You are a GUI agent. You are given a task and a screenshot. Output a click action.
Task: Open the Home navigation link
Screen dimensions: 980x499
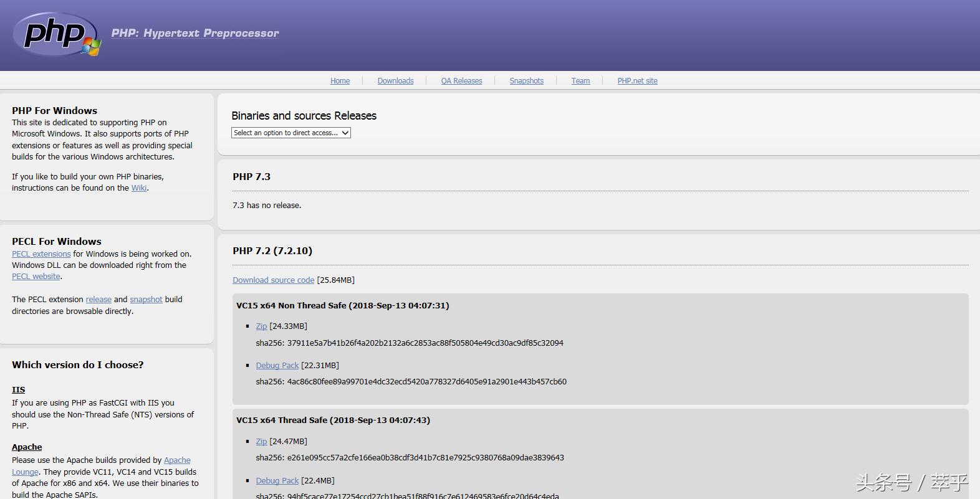click(x=340, y=81)
